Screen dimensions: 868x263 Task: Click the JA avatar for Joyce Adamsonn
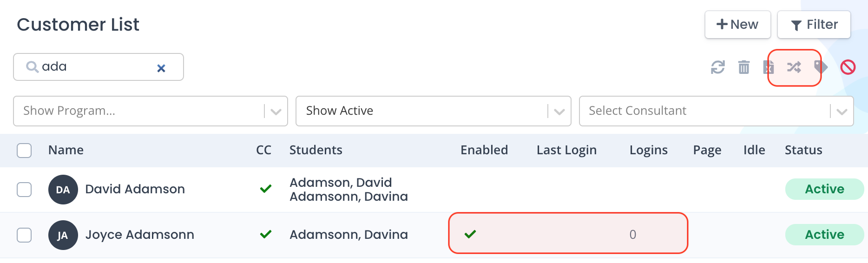63,235
